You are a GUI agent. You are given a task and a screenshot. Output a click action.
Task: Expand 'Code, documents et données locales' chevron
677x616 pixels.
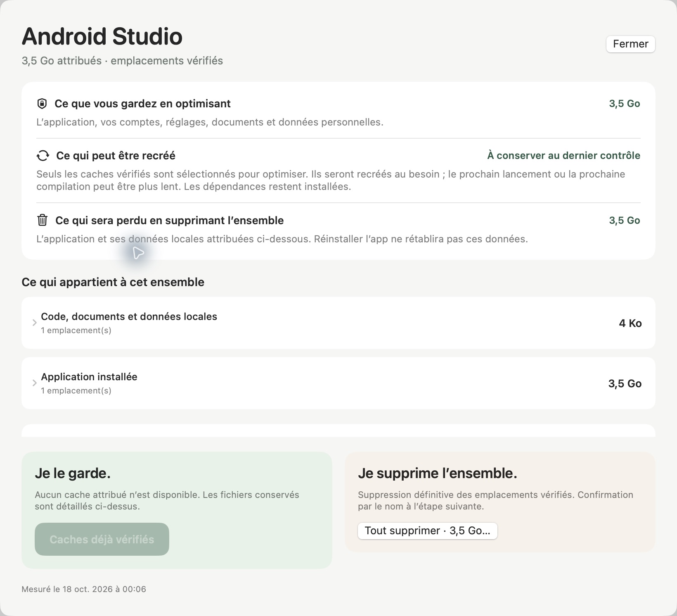(35, 323)
